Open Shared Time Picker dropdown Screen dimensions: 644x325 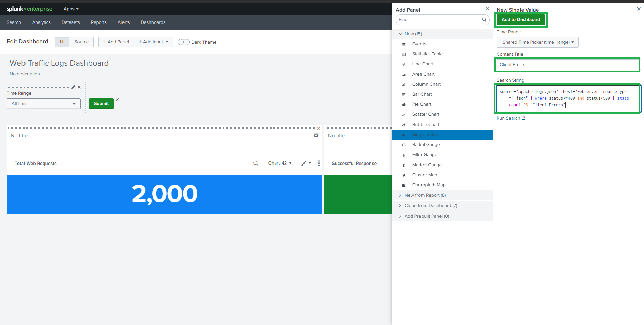pos(538,42)
